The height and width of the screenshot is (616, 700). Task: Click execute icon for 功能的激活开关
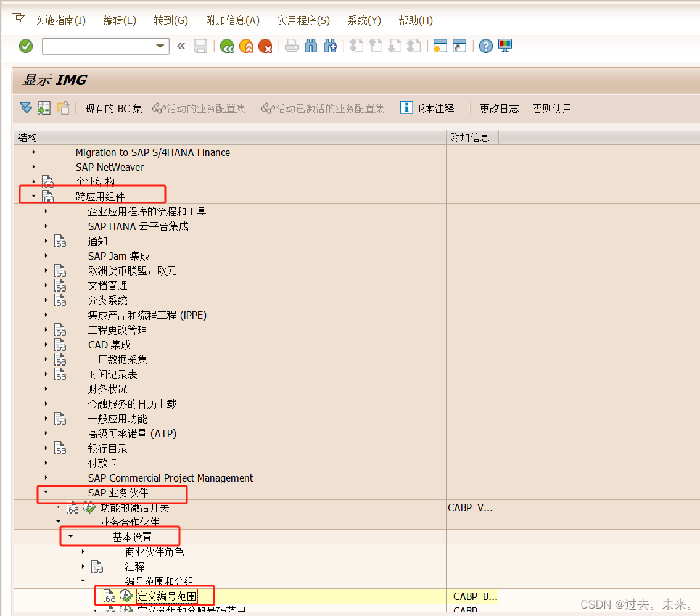tap(89, 507)
